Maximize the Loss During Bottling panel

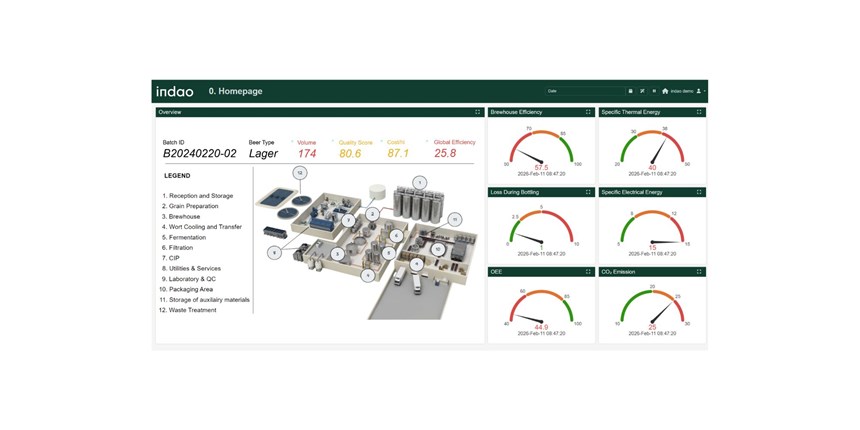588,192
